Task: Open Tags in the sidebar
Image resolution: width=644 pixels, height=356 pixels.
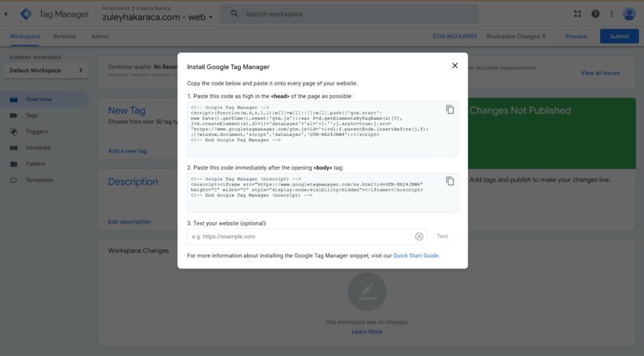Action: [31, 115]
